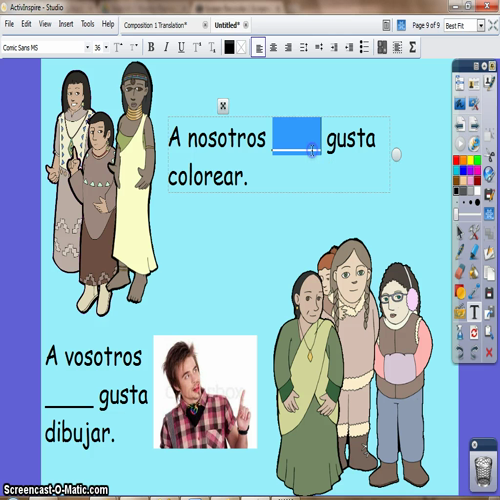
Task: Select the Fill paint bucket tool
Action: point(474,272)
